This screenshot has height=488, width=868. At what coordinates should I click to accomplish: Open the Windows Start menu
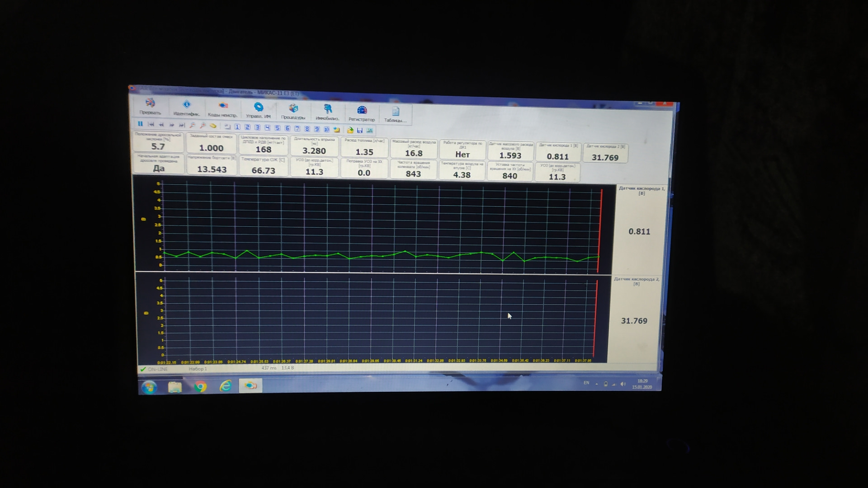point(149,387)
